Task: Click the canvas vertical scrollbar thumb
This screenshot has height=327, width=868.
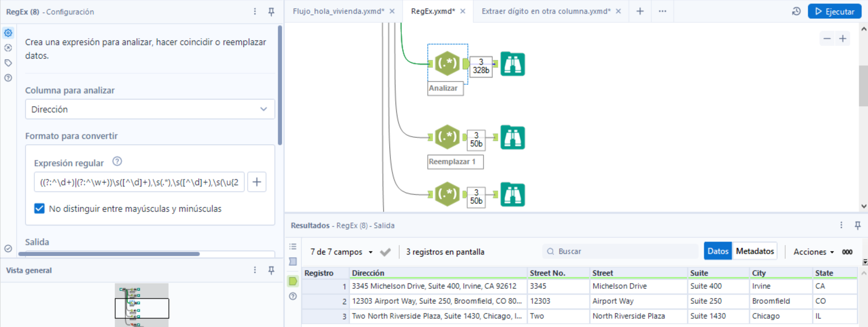Action: click(x=863, y=86)
